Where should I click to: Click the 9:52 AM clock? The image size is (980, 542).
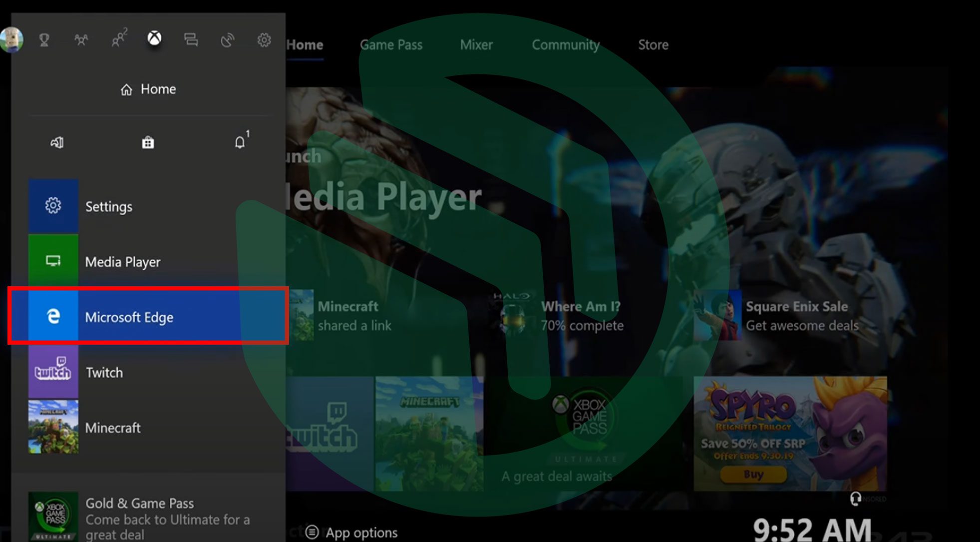[812, 530]
